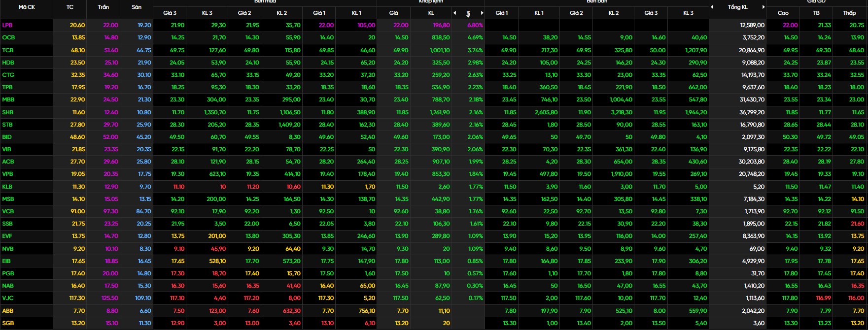
Task: Click the left arrow beside the % column header
Action: click(x=455, y=13)
